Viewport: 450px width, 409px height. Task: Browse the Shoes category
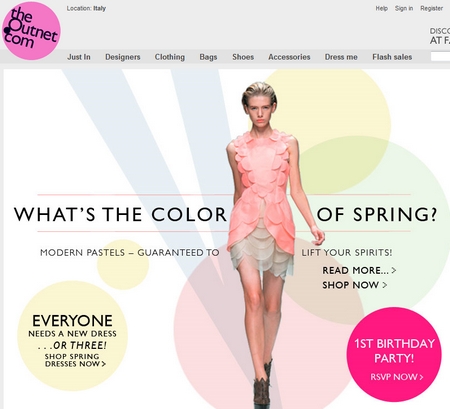(x=243, y=57)
